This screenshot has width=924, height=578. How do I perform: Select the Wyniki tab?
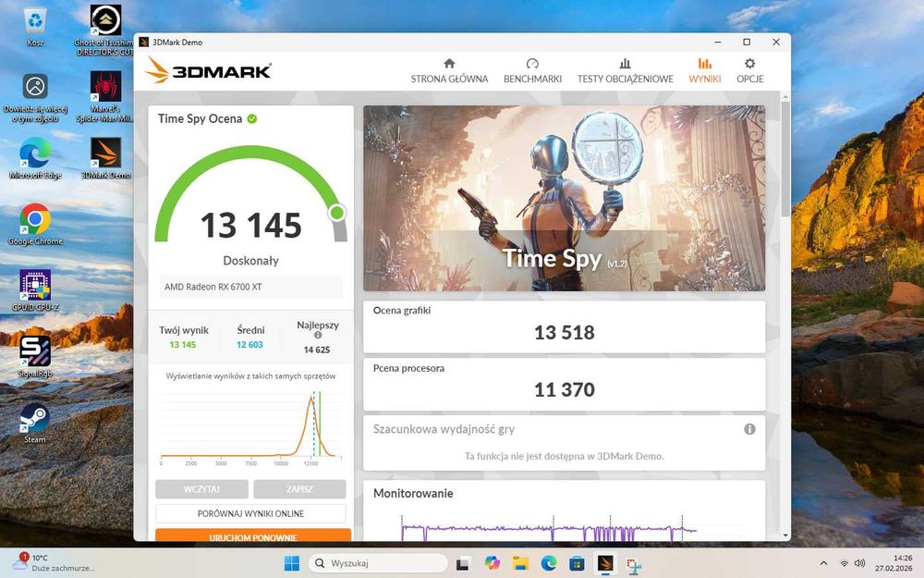[x=705, y=71]
